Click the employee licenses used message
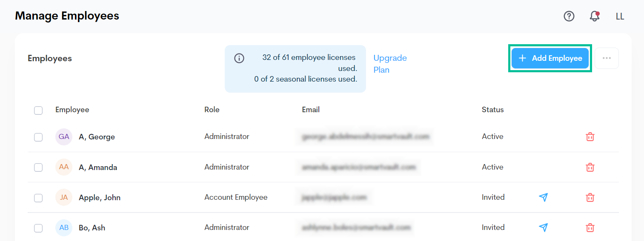The image size is (644, 241). click(309, 63)
